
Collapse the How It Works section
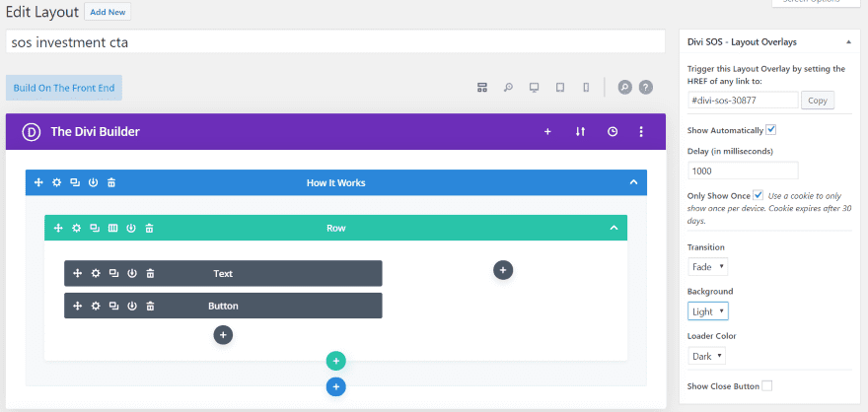tap(633, 182)
